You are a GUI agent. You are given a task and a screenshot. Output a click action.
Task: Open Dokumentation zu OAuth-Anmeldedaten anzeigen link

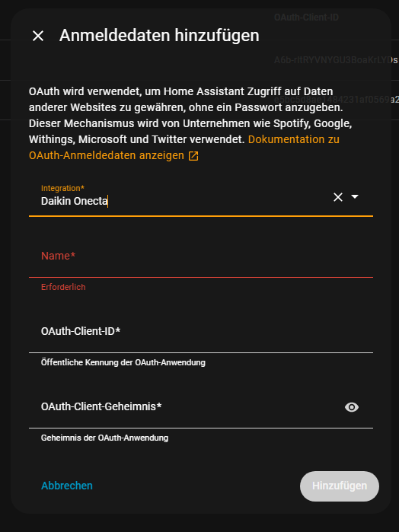pyautogui.click(x=184, y=147)
